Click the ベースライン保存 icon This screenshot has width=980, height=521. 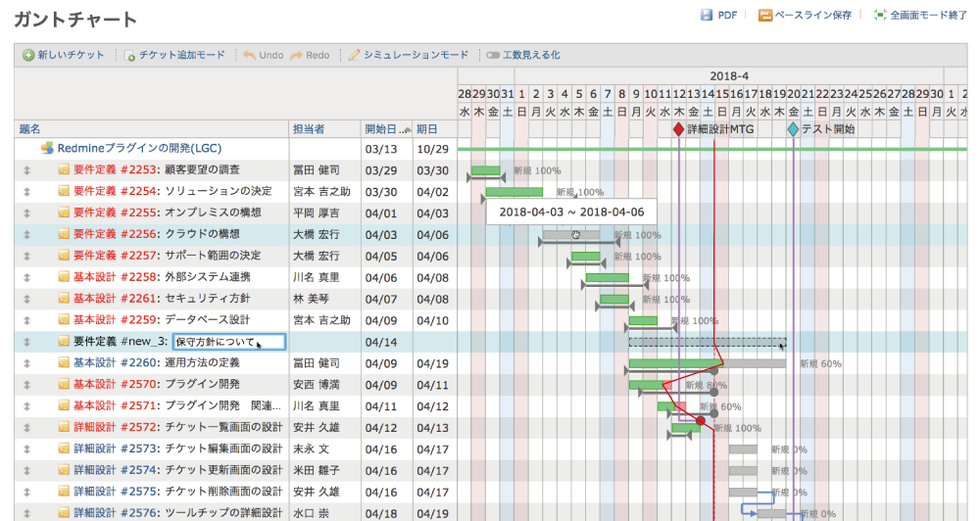pos(765,15)
